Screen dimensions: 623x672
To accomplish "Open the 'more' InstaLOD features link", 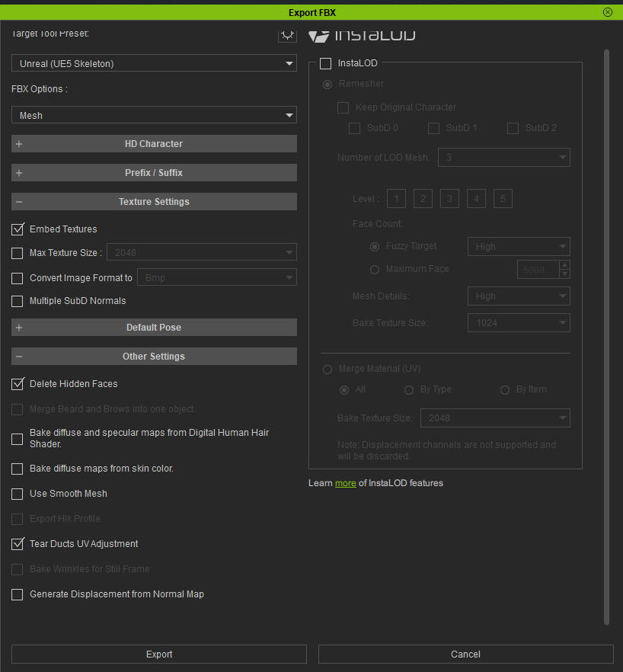I will point(345,483).
